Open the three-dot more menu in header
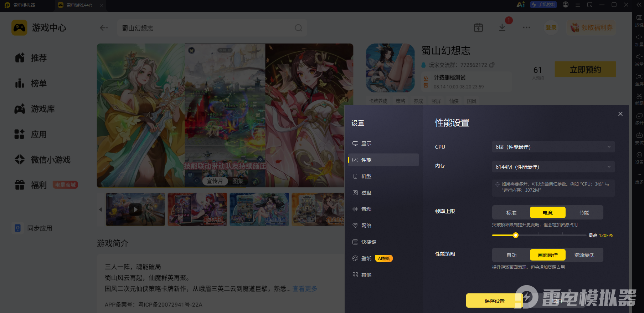Image resolution: width=644 pixels, height=313 pixels. click(526, 27)
